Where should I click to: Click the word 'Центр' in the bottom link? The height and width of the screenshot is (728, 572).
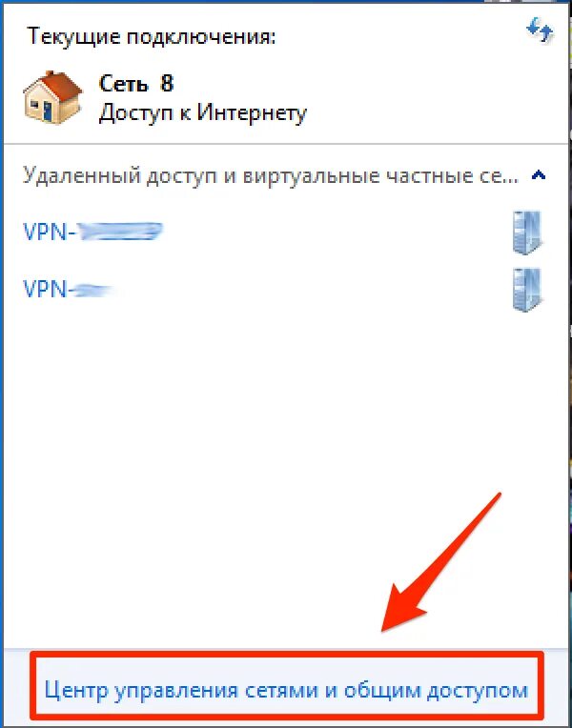coord(74,690)
